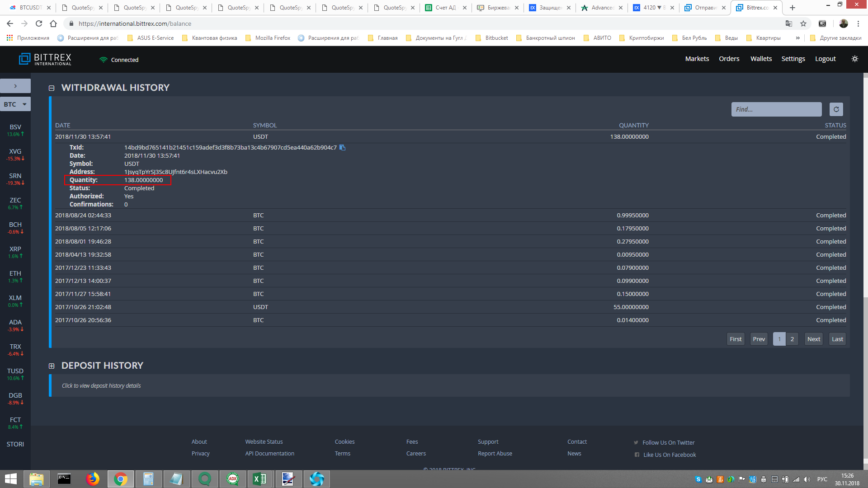The image size is (868, 488).
Task: Go back in browser history
Action: [x=10, y=23]
